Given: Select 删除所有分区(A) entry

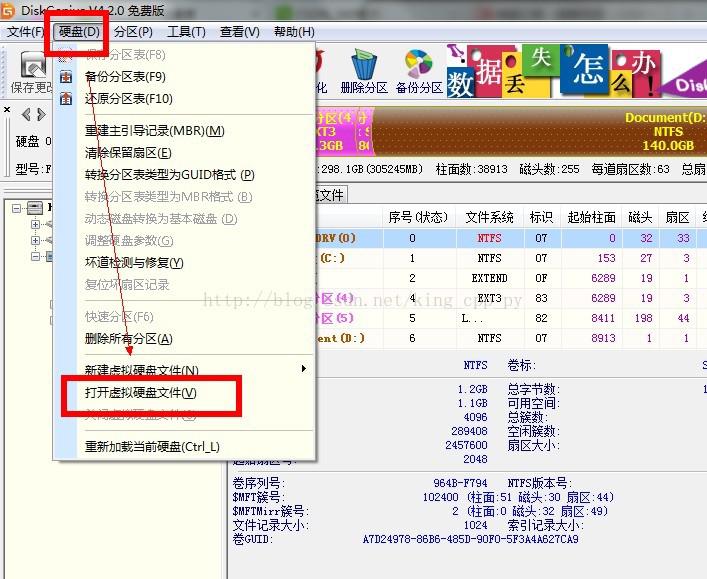Looking at the screenshot, I should [129, 338].
